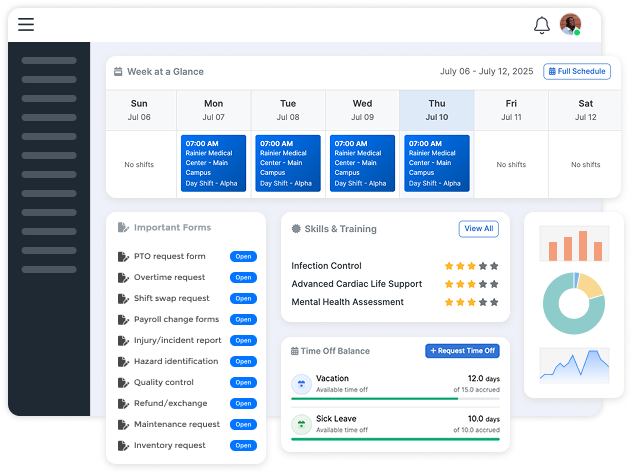Open Wednesday's 07:00 AM shift card

pos(362,163)
